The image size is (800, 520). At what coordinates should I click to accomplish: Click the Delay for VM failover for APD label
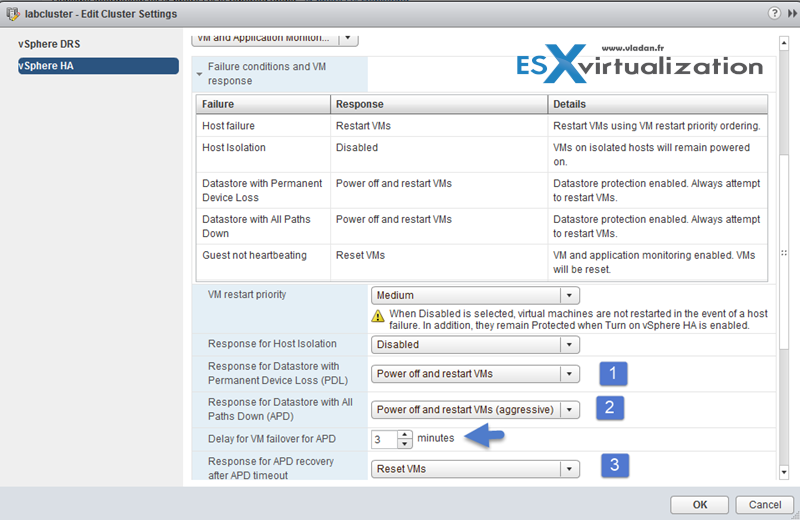coord(271,439)
